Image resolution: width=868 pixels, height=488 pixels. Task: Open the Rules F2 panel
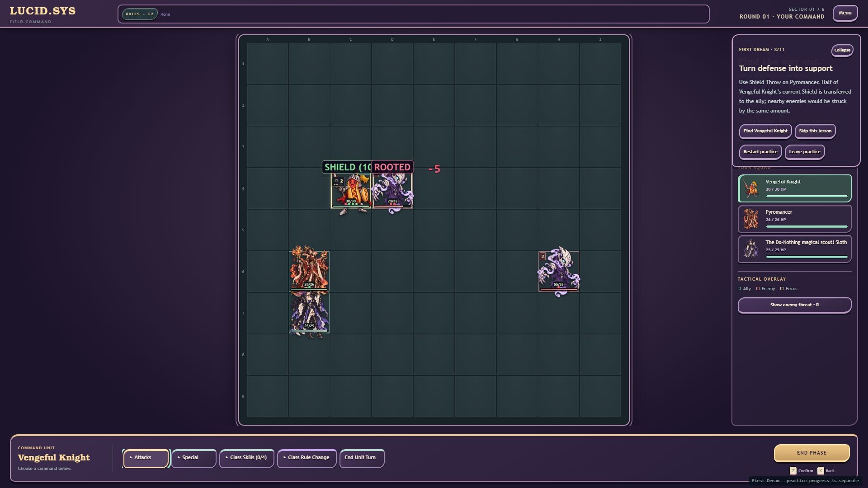coord(140,14)
